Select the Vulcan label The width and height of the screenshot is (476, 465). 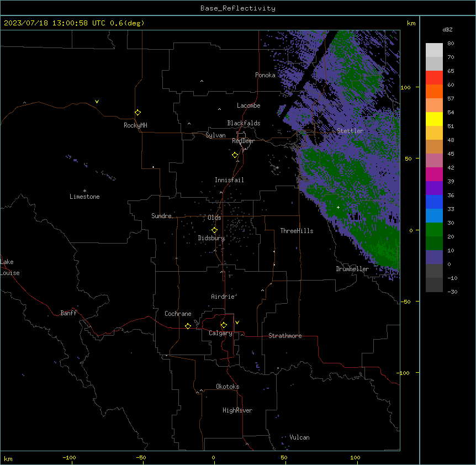299,437
